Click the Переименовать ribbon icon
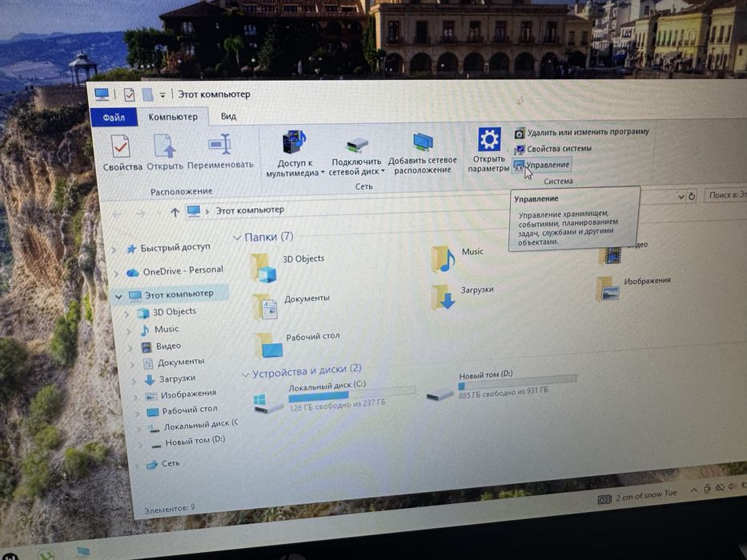 click(219, 144)
